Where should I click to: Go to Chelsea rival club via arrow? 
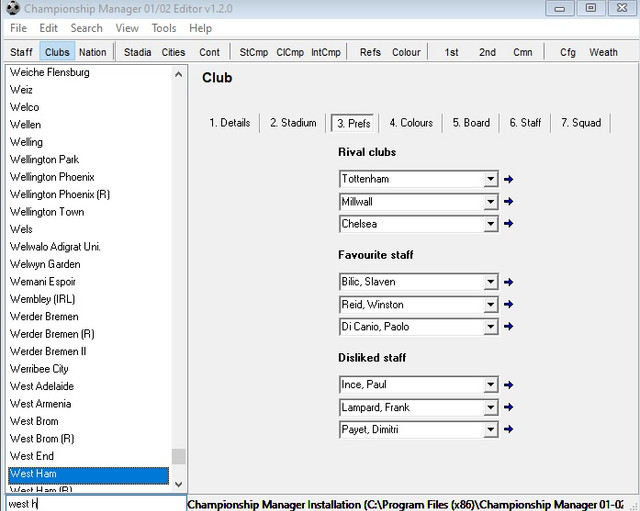tap(508, 223)
